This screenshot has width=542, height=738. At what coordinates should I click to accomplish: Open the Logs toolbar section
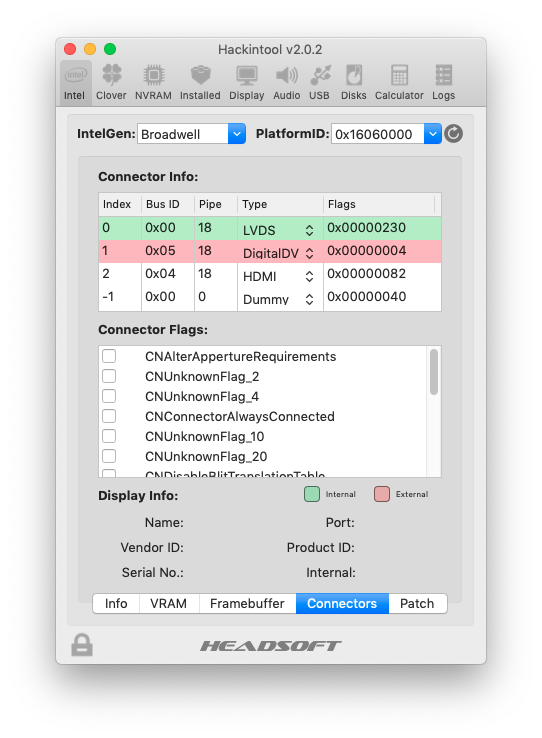pyautogui.click(x=444, y=83)
